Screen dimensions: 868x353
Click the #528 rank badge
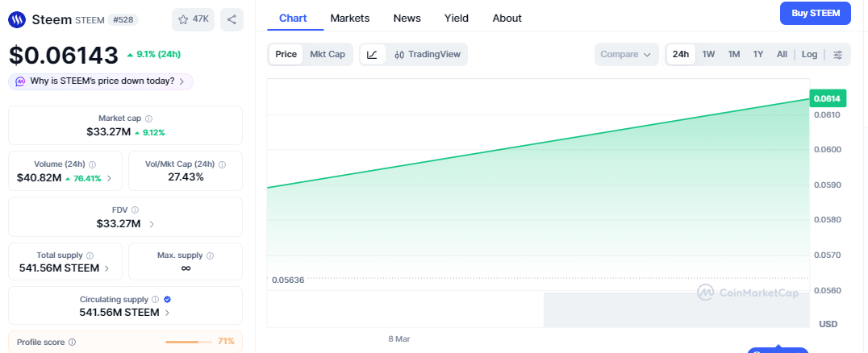tap(123, 20)
